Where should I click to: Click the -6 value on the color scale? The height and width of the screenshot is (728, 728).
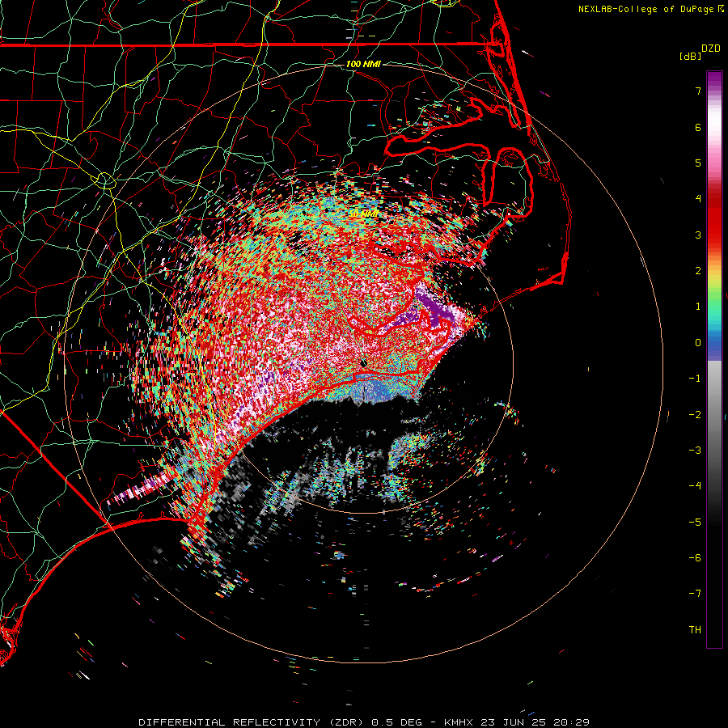click(695, 558)
